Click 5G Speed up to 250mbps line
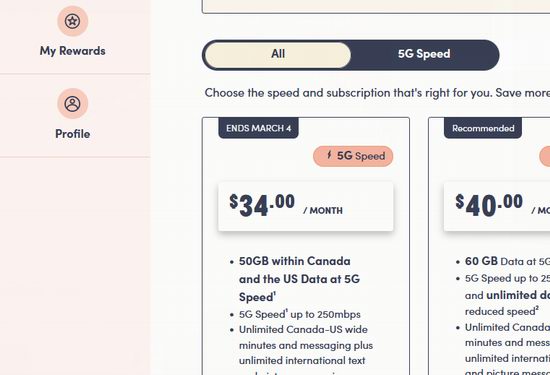Screen dimensions: 550x375 tap(300, 314)
